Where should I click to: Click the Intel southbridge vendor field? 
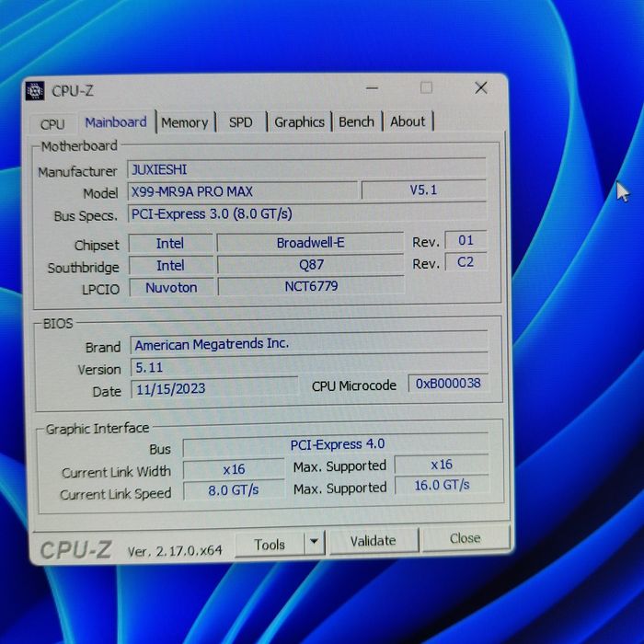[x=171, y=266]
